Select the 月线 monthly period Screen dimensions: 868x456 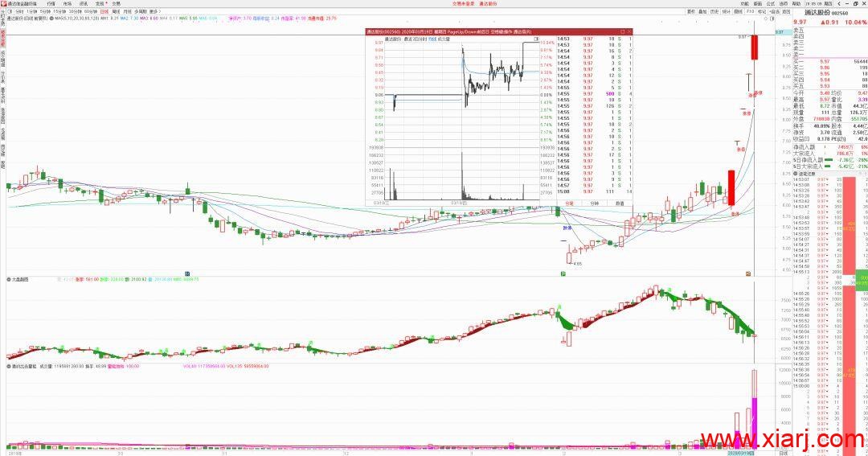tap(127, 11)
